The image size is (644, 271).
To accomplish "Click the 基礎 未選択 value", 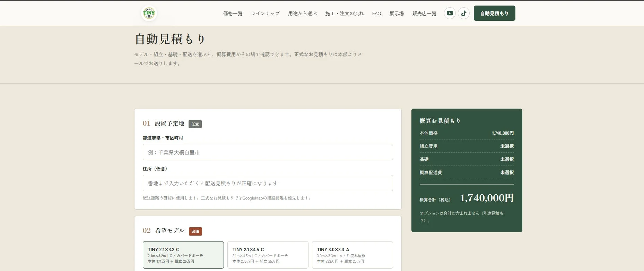I will pos(507,160).
